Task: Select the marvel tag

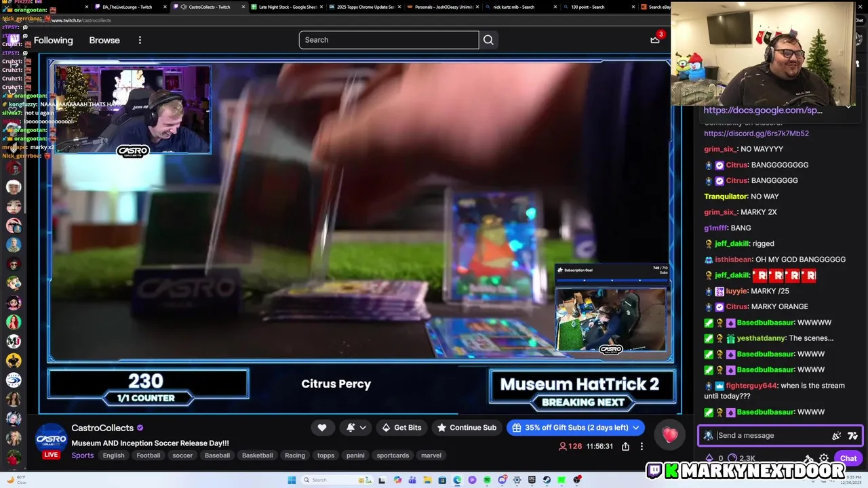Action: pos(431,455)
